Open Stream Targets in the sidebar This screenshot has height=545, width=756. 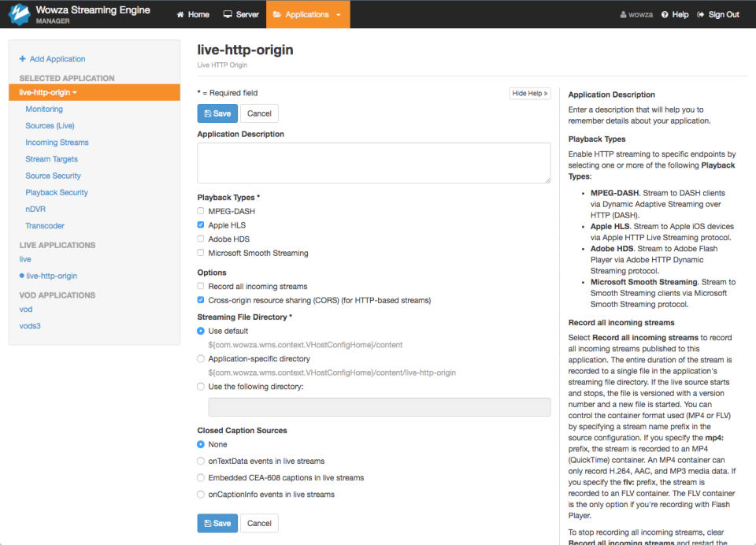coord(52,159)
